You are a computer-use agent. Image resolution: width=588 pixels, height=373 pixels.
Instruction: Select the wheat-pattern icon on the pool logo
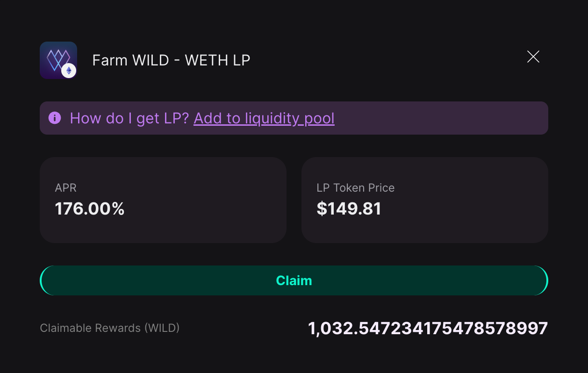point(57,58)
